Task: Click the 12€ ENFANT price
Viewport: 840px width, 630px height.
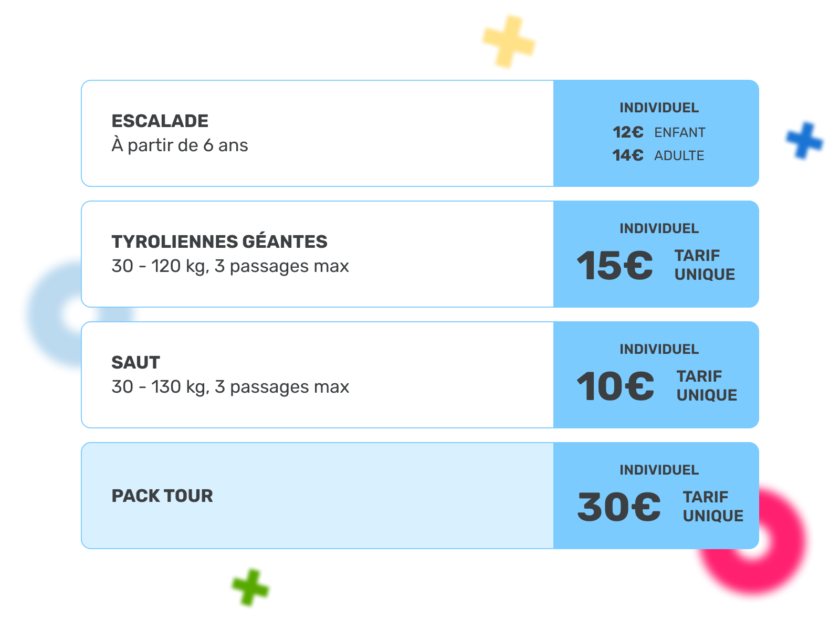Action: (x=659, y=132)
